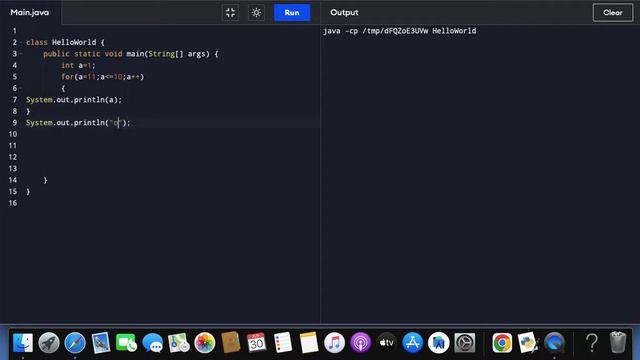The width and height of the screenshot is (640, 360).
Task: Collapse the class HelloWorld fold arrow on line 2
Action: click(21, 42)
